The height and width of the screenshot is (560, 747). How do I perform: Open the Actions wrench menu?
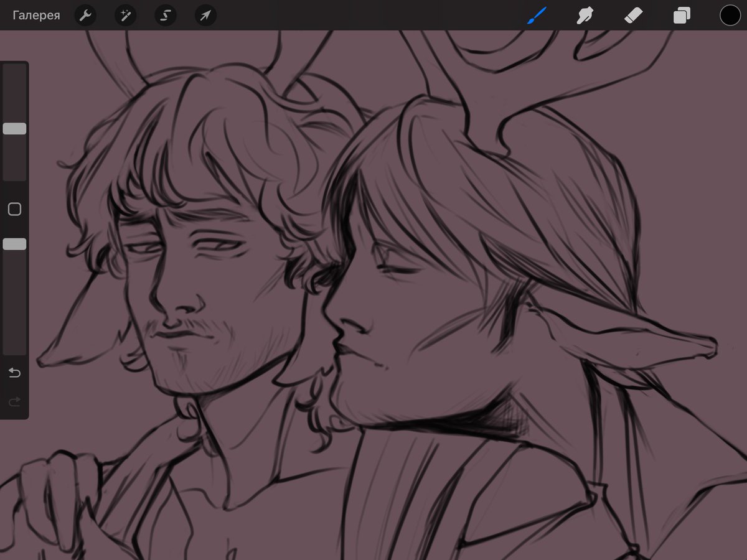[x=85, y=16]
